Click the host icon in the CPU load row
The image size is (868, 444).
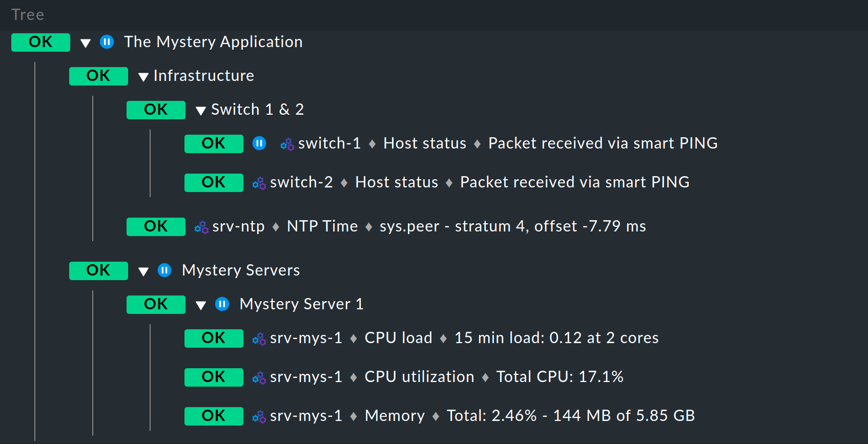259,339
